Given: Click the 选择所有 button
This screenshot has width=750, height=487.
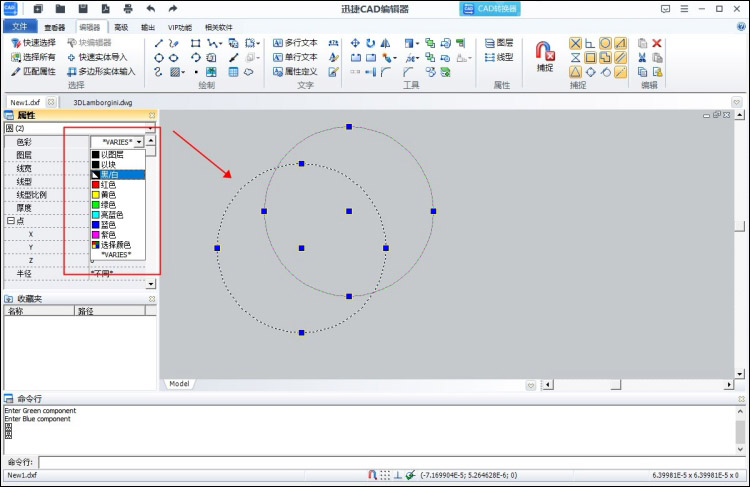Looking at the screenshot, I should [x=33, y=57].
